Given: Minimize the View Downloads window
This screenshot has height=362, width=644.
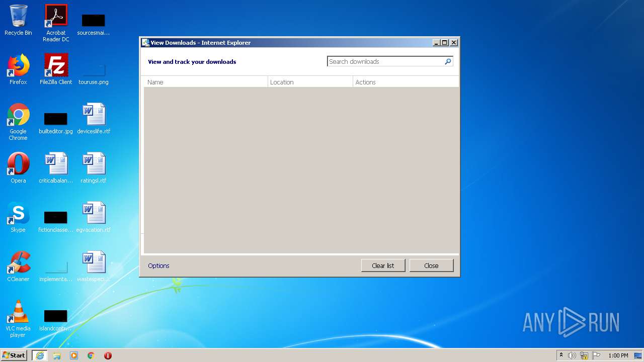Looking at the screenshot, I should click(x=437, y=43).
